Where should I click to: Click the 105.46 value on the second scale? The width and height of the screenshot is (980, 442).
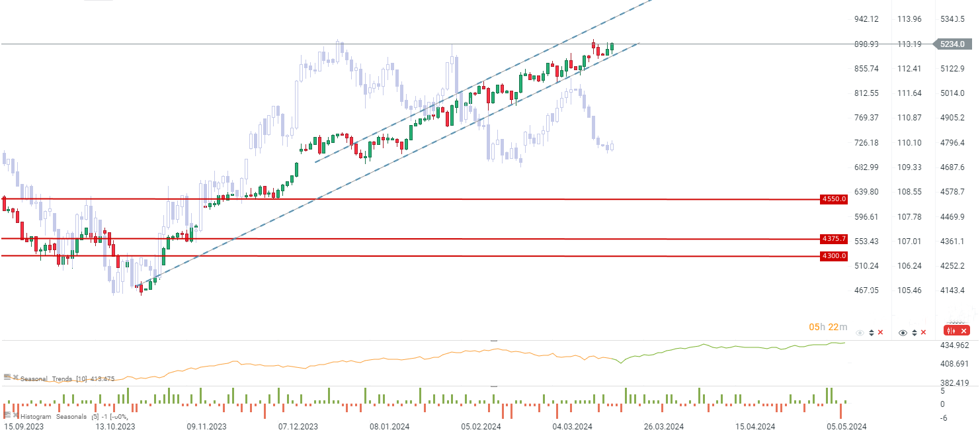pos(909,290)
